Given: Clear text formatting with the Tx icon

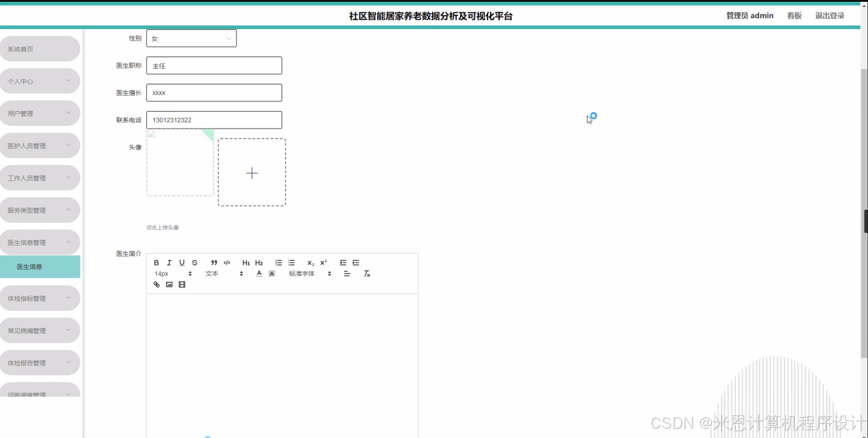Looking at the screenshot, I should (367, 273).
